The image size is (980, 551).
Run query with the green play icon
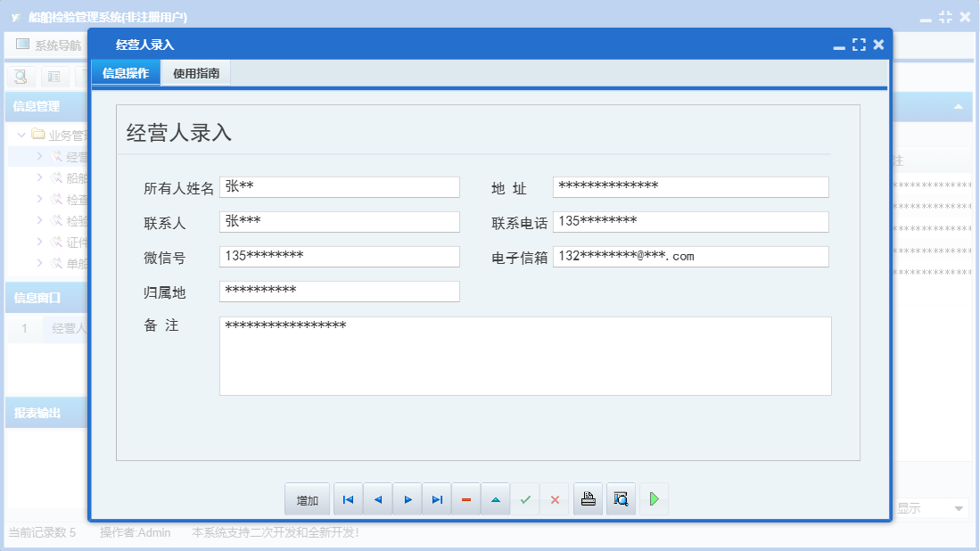653,498
